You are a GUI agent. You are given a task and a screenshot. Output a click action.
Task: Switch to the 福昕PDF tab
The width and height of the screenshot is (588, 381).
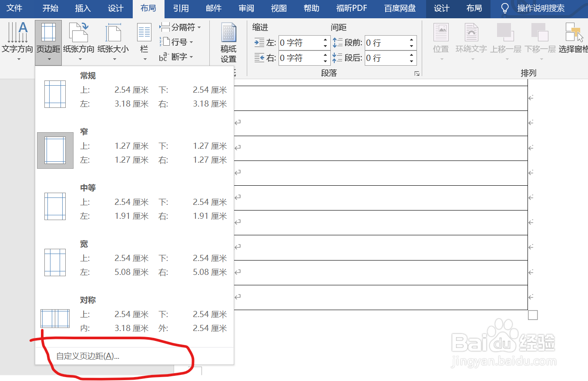352,8
